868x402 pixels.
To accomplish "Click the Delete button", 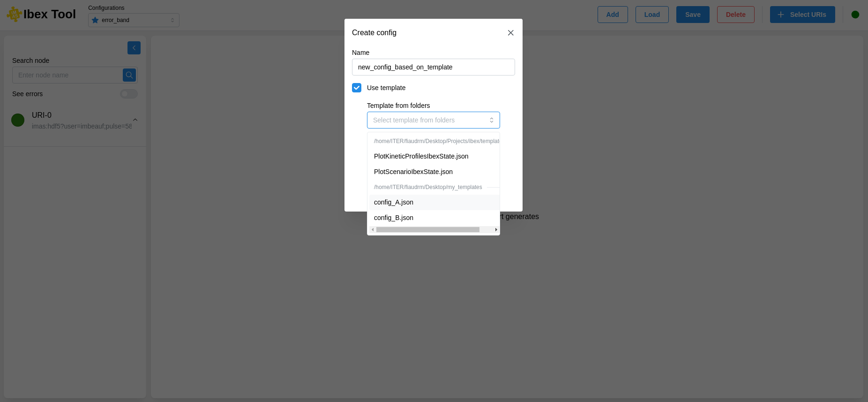I will pos(735,15).
